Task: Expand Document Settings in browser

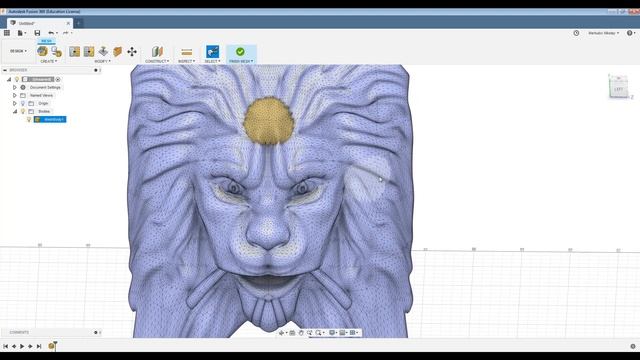Action: [15, 87]
